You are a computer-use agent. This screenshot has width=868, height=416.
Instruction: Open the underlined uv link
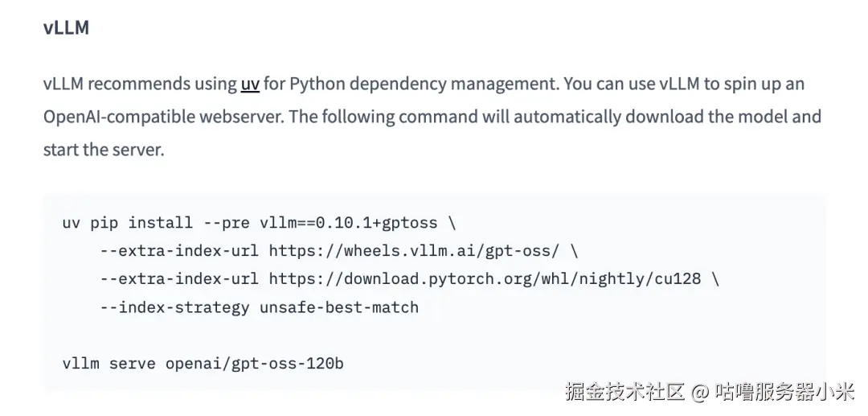tap(250, 84)
